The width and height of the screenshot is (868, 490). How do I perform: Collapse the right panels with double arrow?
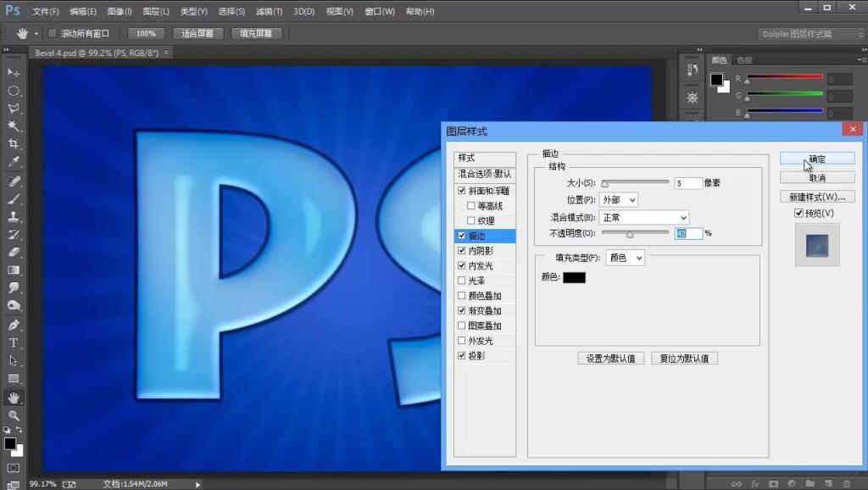tap(864, 49)
